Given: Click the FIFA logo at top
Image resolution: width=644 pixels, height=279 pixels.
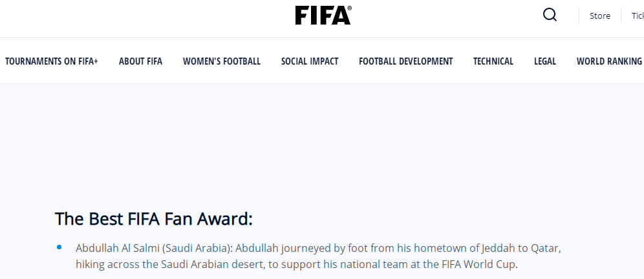Looking at the screenshot, I should pyautogui.click(x=323, y=15).
